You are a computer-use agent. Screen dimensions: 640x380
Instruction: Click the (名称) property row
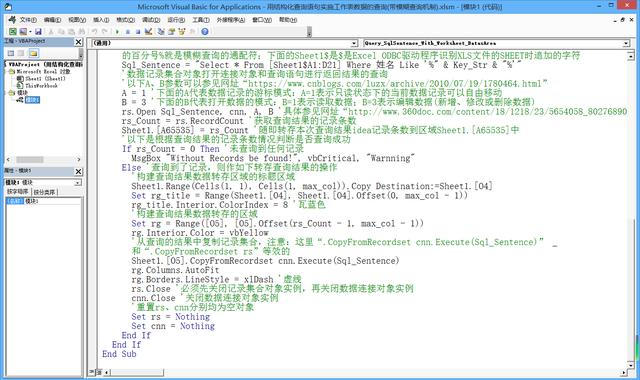[43, 201]
